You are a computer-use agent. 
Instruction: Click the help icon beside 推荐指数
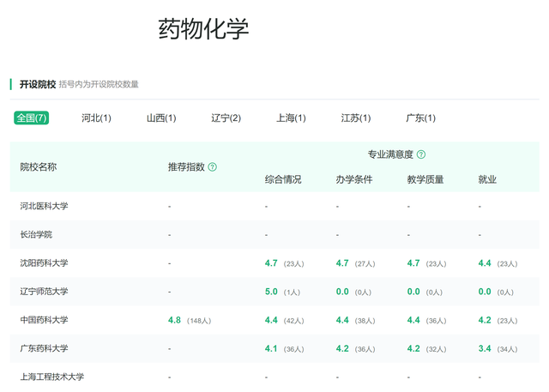point(212,167)
